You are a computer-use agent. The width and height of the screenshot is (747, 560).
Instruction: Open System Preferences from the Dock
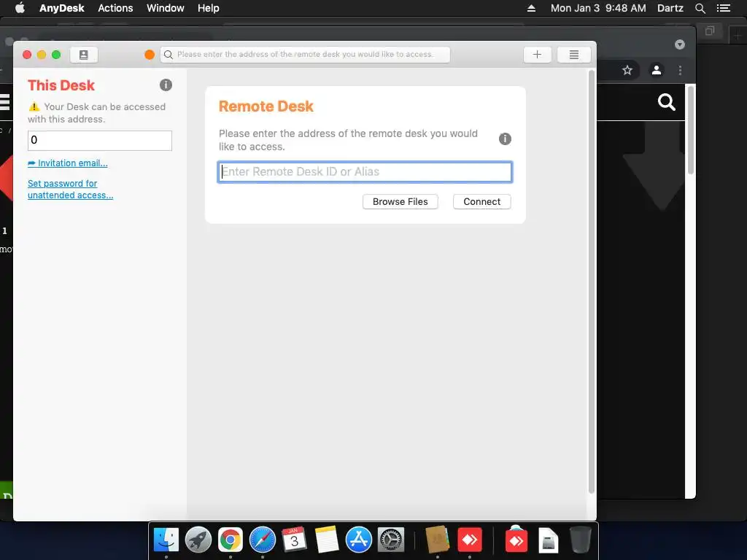pos(391,540)
